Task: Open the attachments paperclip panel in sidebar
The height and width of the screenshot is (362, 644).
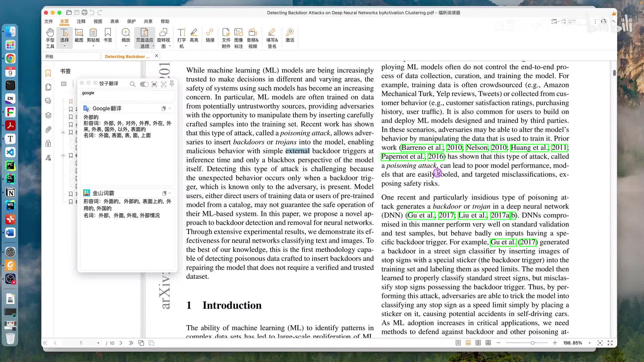Action: 48,129
